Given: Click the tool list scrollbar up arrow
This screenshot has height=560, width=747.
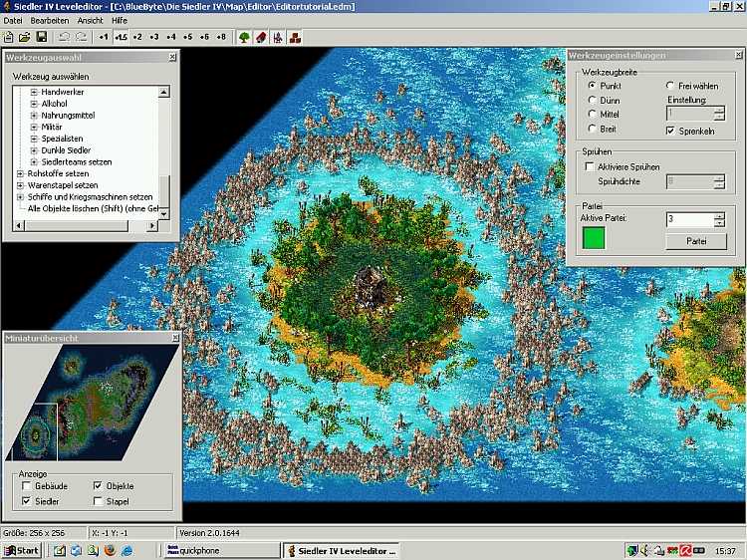Looking at the screenshot, I should (164, 92).
